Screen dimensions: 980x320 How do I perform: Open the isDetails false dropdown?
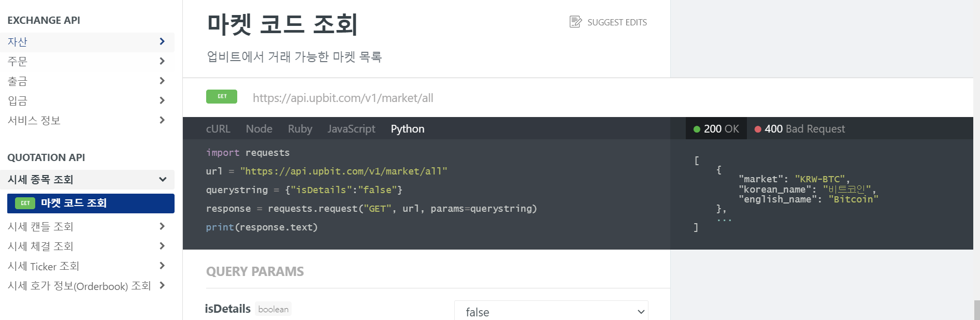pyautogui.click(x=551, y=311)
